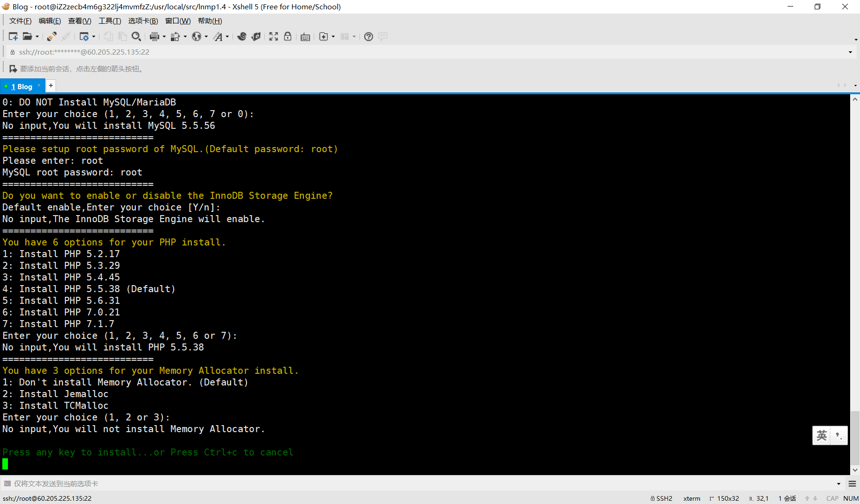
Task: Open 窗口(W) menu
Action: click(x=178, y=21)
